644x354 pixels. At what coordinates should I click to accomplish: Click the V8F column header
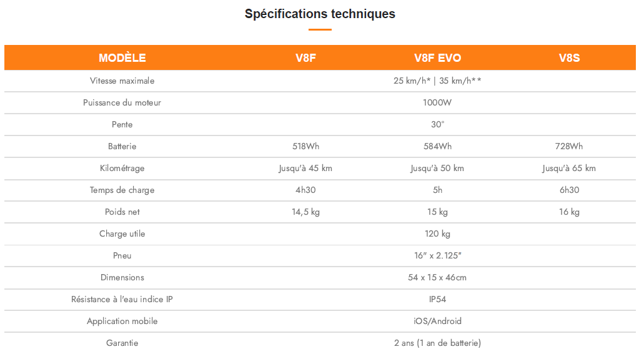click(x=305, y=58)
